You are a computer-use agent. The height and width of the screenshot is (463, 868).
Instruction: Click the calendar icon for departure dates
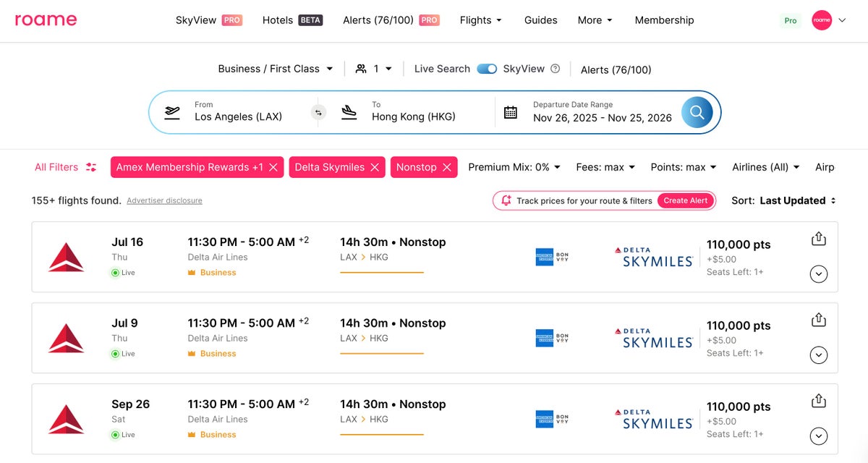511,112
